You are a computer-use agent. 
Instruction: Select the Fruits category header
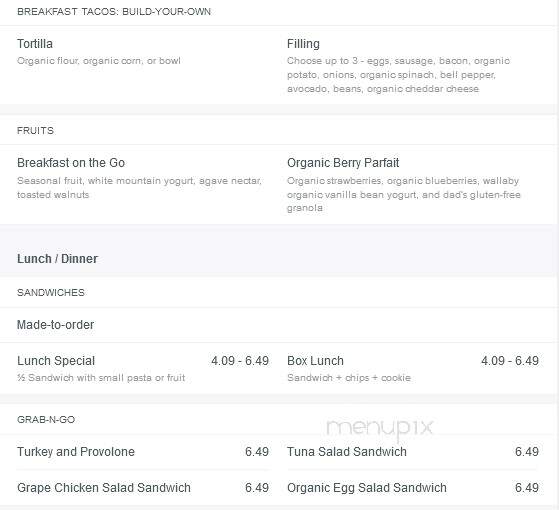coord(35,130)
